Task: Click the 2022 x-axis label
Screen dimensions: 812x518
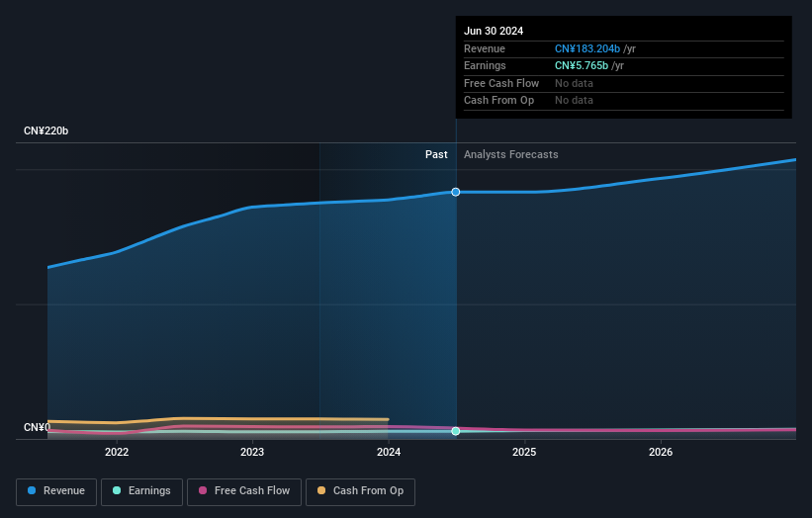Action: (117, 452)
